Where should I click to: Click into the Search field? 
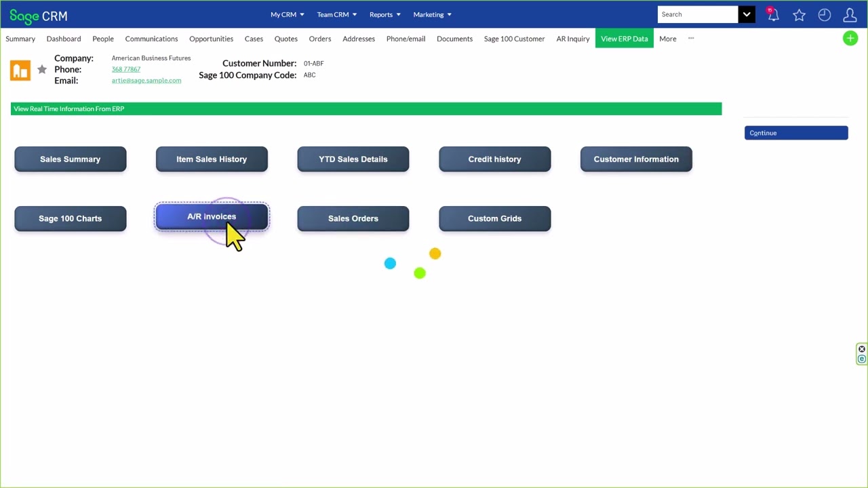pos(698,14)
